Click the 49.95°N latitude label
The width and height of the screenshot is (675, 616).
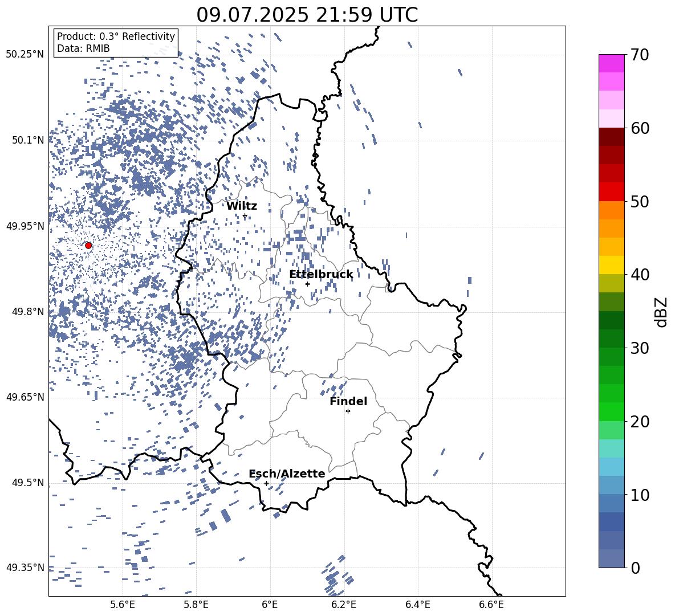pyautogui.click(x=25, y=226)
